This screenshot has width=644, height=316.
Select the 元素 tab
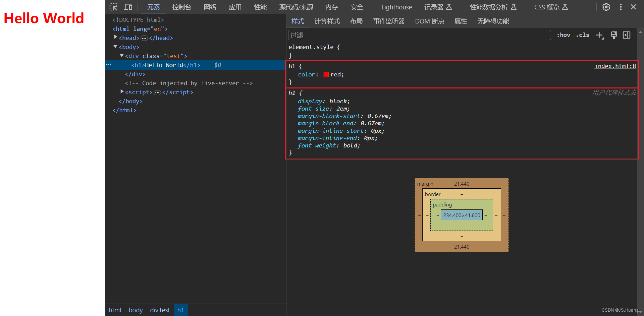pos(153,7)
